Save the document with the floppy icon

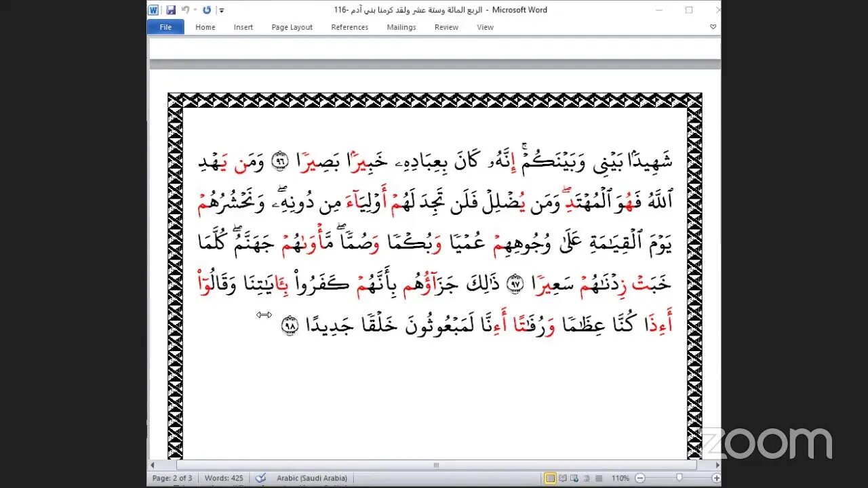[171, 10]
